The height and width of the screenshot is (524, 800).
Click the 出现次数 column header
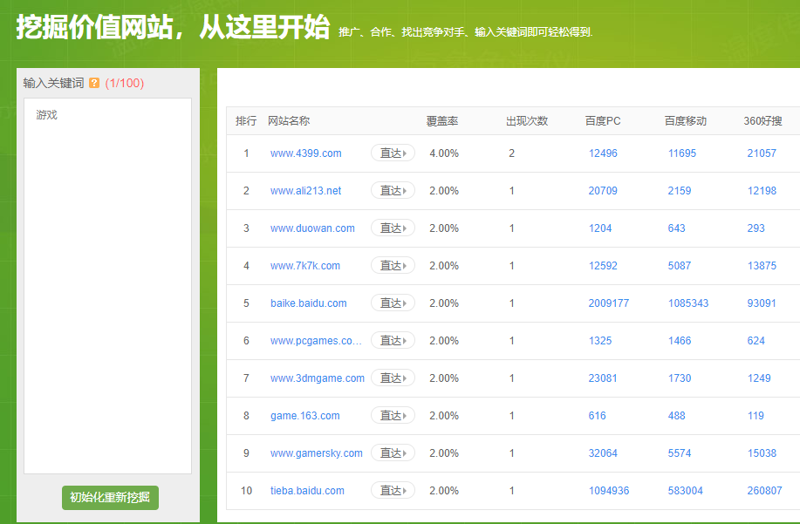(x=527, y=121)
